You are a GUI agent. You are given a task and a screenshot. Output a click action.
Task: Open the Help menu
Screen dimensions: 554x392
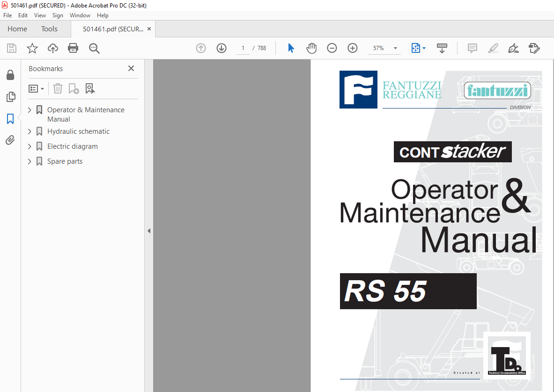(103, 15)
